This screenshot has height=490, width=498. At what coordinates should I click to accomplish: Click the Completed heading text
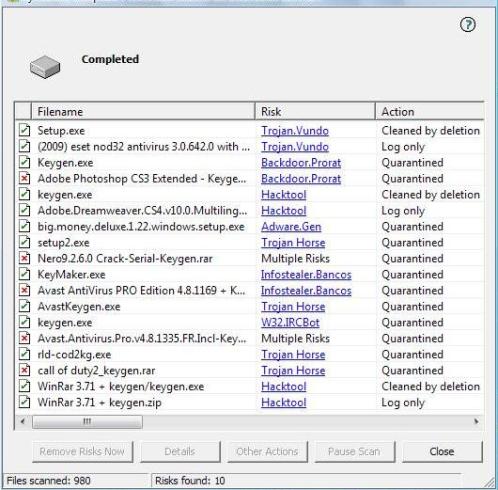[x=110, y=59]
